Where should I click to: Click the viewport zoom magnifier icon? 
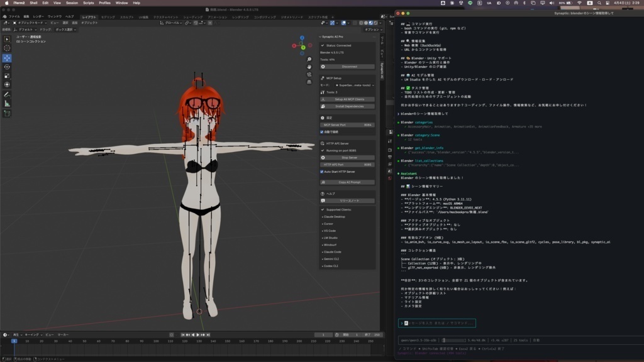pos(309,58)
